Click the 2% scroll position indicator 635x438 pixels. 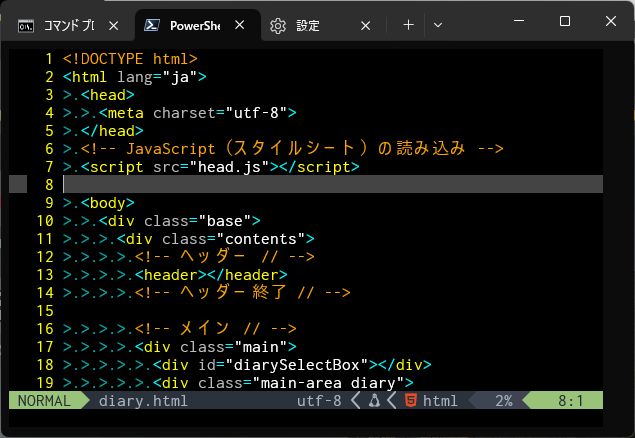click(503, 401)
